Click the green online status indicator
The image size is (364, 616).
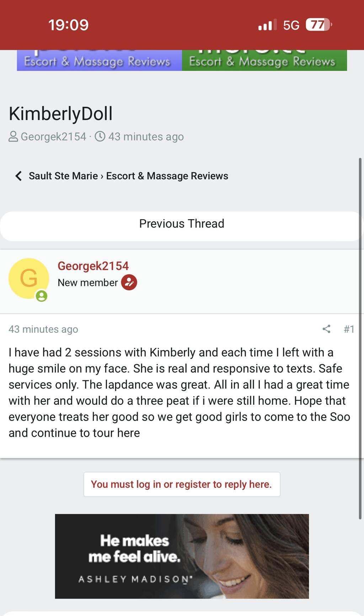(x=42, y=296)
